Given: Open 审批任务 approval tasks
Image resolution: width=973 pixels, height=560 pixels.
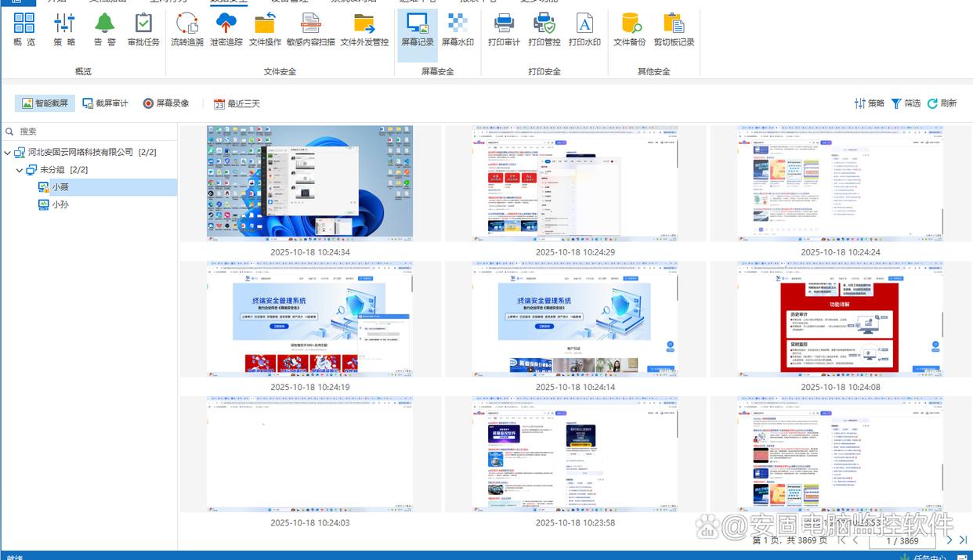Looking at the screenshot, I should coord(143,30).
